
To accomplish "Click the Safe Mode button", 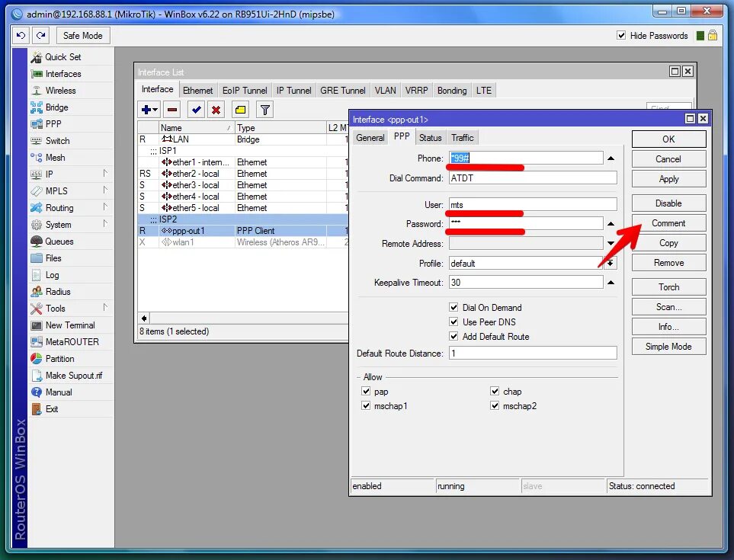I will (83, 36).
